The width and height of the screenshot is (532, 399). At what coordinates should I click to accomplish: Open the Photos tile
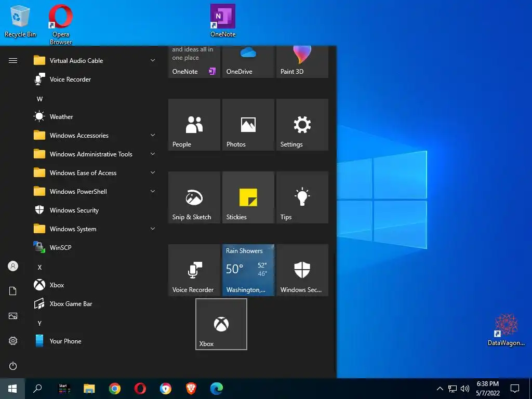coord(248,125)
